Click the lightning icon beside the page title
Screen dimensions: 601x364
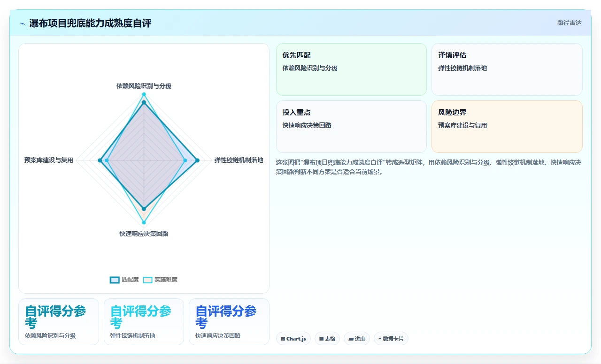point(23,23)
